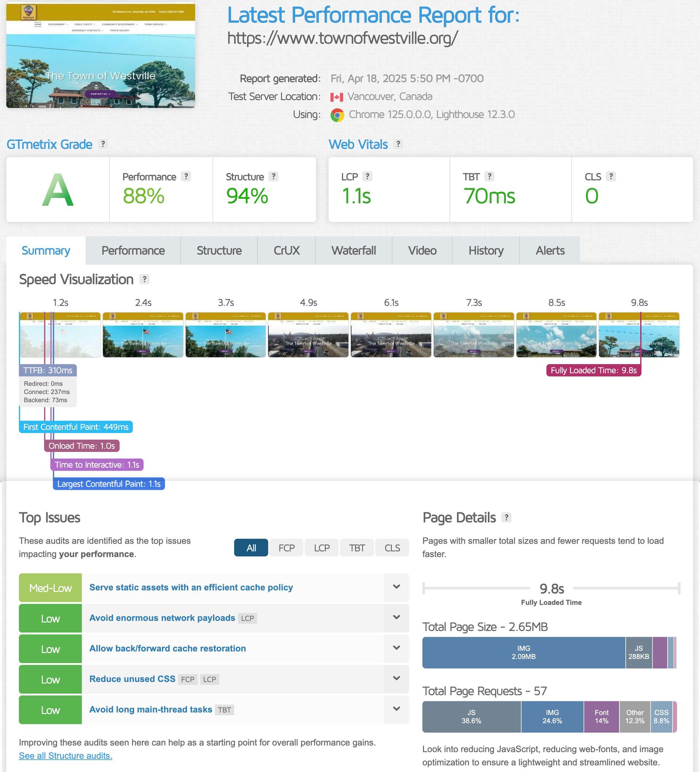This screenshot has width=700, height=772.
Task: Open the History tab
Action: click(486, 250)
